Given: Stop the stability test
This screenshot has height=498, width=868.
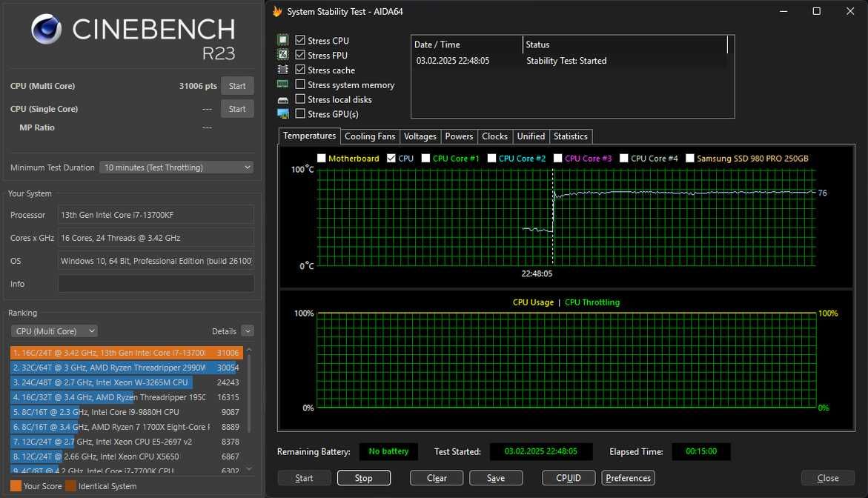Looking at the screenshot, I should pos(364,478).
